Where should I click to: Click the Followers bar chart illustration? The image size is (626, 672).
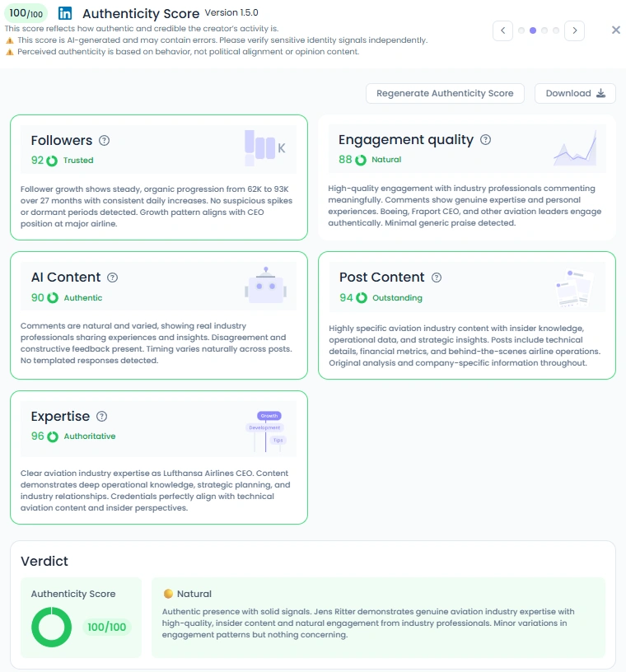pyautogui.click(x=265, y=148)
